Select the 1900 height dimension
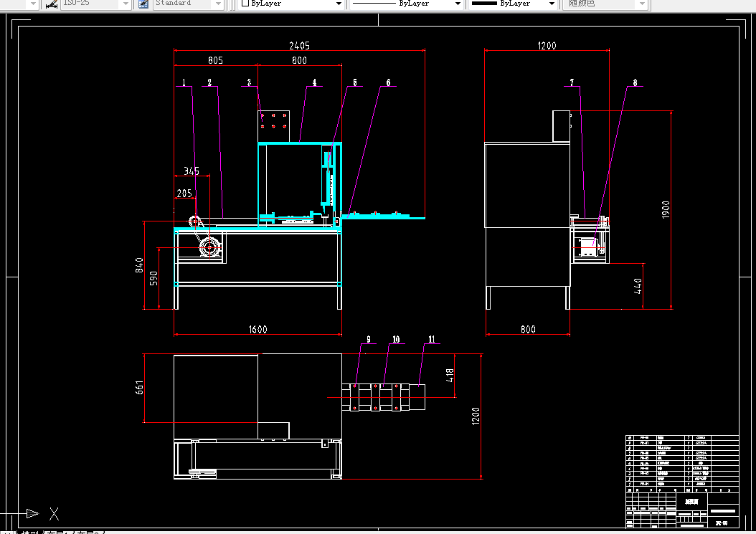The width and height of the screenshot is (756, 534). (666, 210)
